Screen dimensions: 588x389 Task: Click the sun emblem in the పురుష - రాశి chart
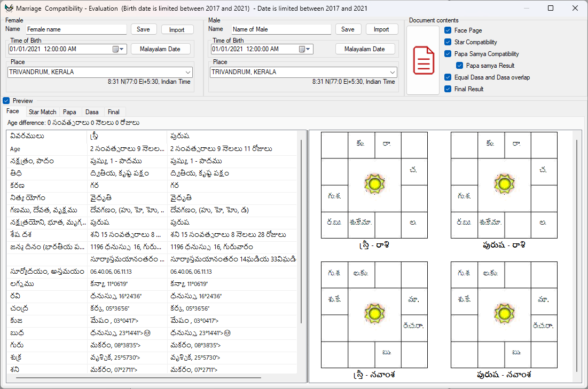(504, 184)
